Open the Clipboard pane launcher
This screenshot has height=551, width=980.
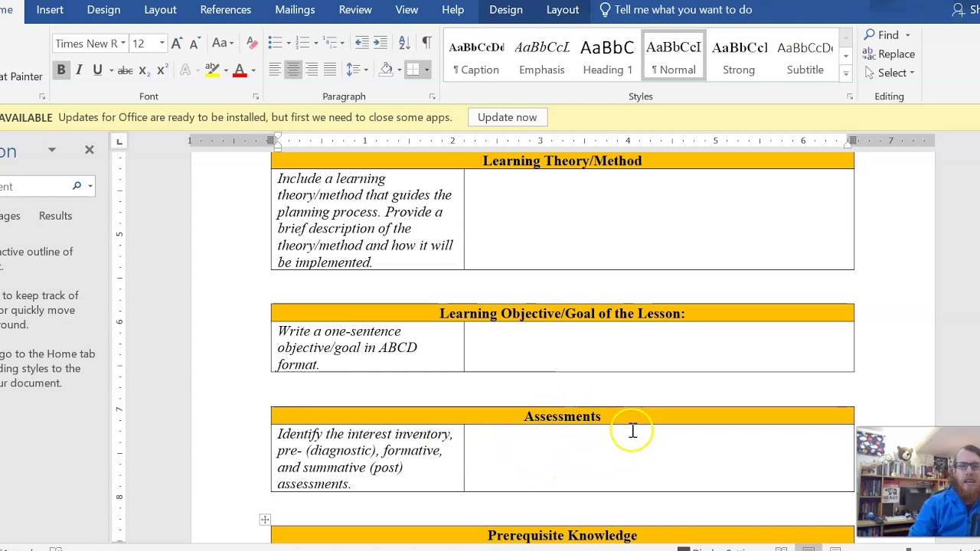point(42,96)
